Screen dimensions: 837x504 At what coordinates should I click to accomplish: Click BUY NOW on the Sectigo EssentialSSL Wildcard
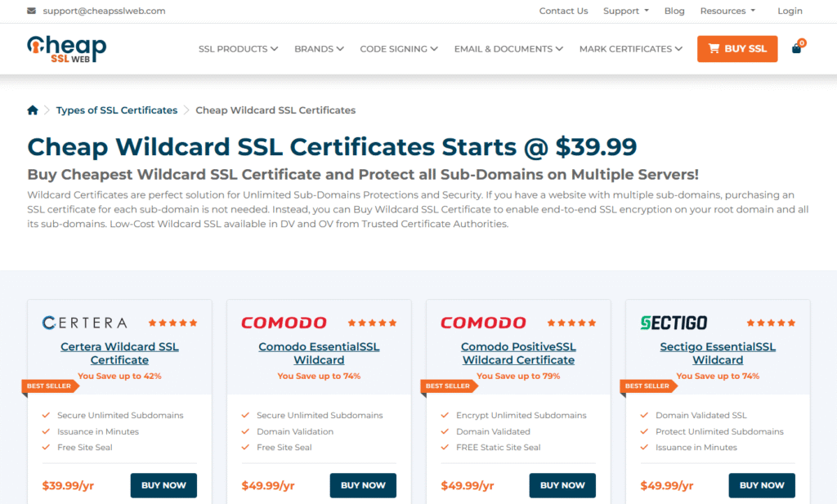761,485
